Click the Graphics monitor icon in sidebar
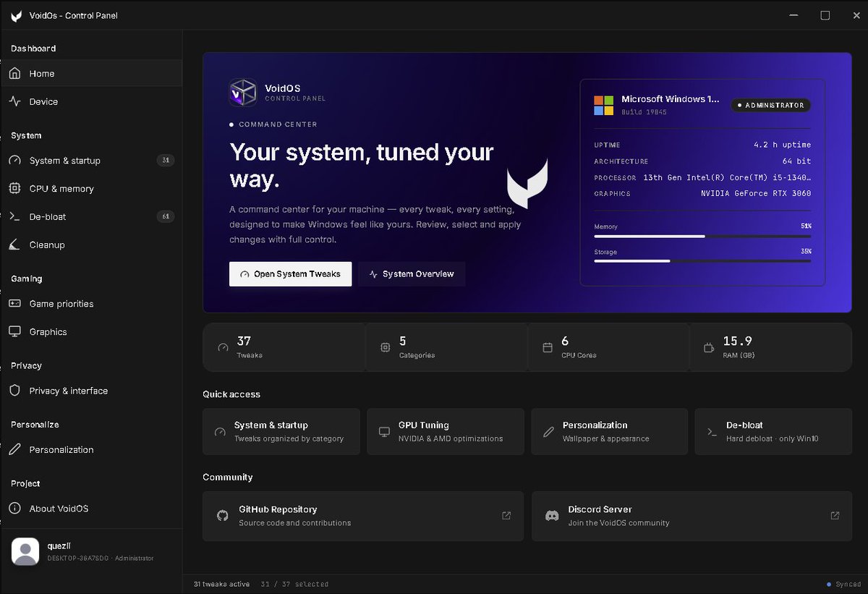Viewport: 868px width, 594px height. 14,331
